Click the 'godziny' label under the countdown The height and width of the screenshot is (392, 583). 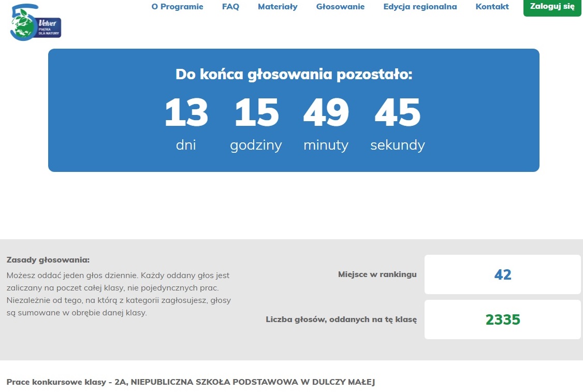(x=256, y=145)
